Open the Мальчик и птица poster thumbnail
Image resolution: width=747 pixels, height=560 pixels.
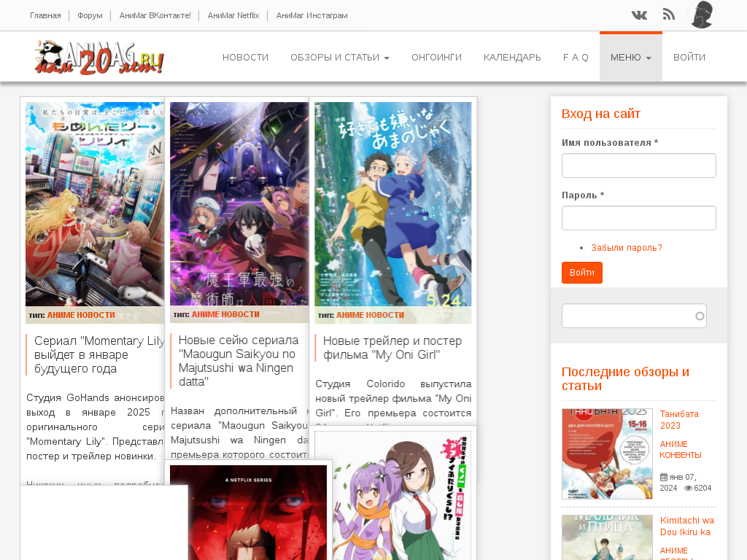pos(607,537)
